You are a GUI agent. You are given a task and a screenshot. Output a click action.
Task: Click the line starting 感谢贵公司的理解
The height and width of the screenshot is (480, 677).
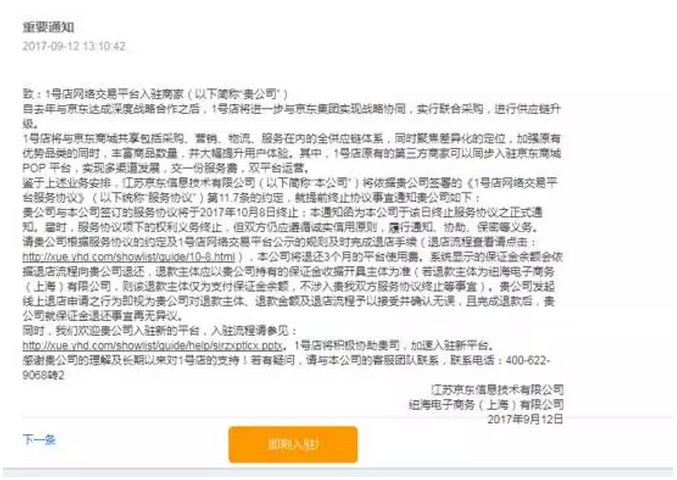click(x=286, y=360)
